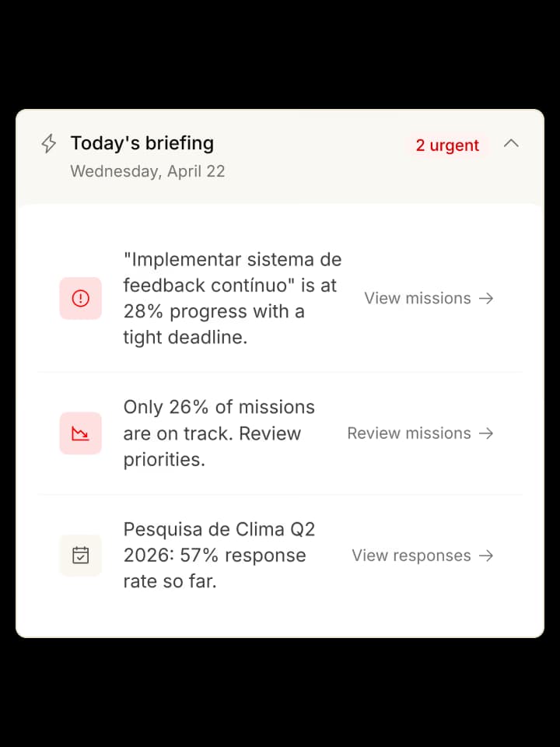Click the lightning bolt briefing icon
The image size is (560, 747).
click(x=49, y=144)
